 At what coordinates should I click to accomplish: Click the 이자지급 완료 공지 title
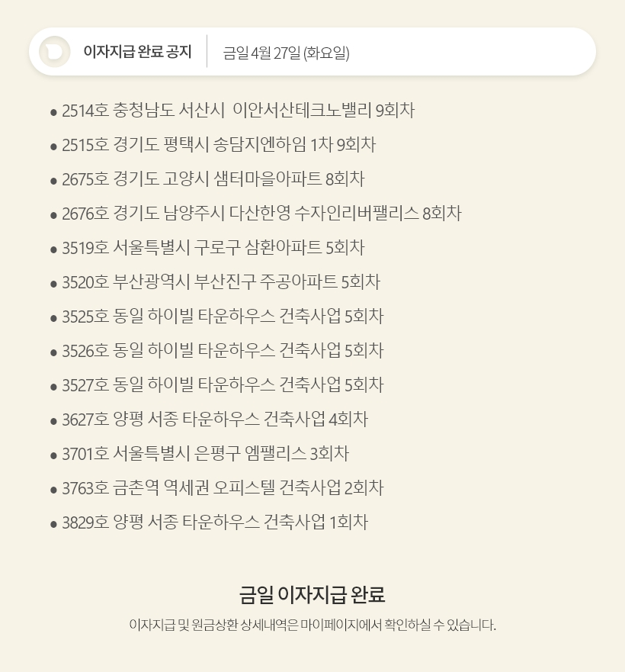click(137, 52)
